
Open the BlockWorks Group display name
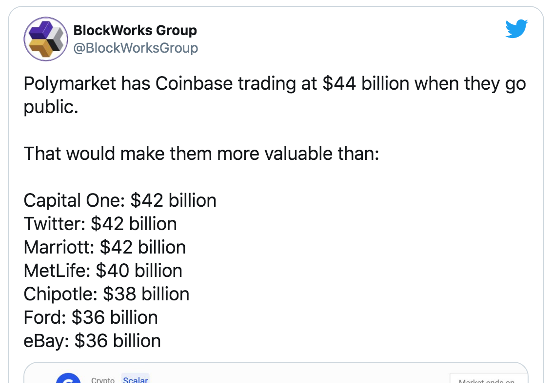[135, 31]
